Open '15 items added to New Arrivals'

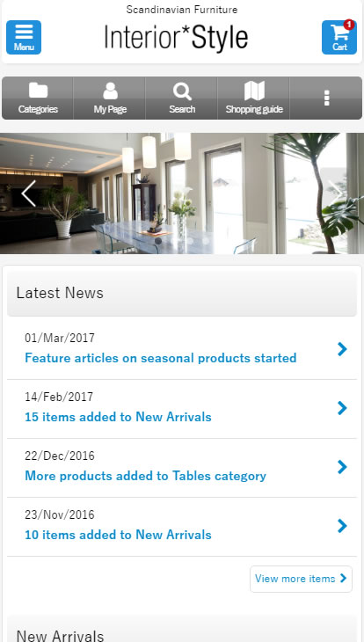click(118, 417)
